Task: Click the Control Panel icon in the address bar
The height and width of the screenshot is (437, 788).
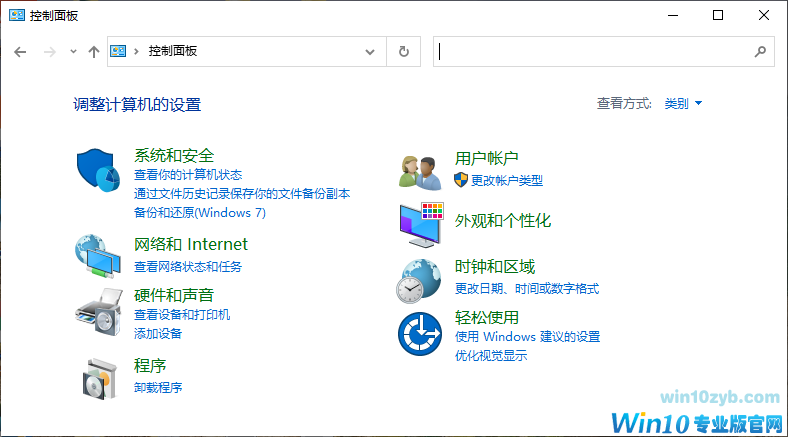Action: [x=118, y=51]
